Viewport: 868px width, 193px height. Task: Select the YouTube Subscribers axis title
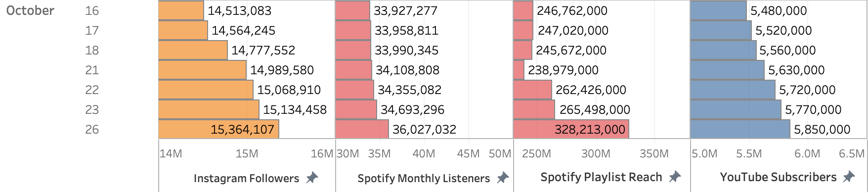778,177
